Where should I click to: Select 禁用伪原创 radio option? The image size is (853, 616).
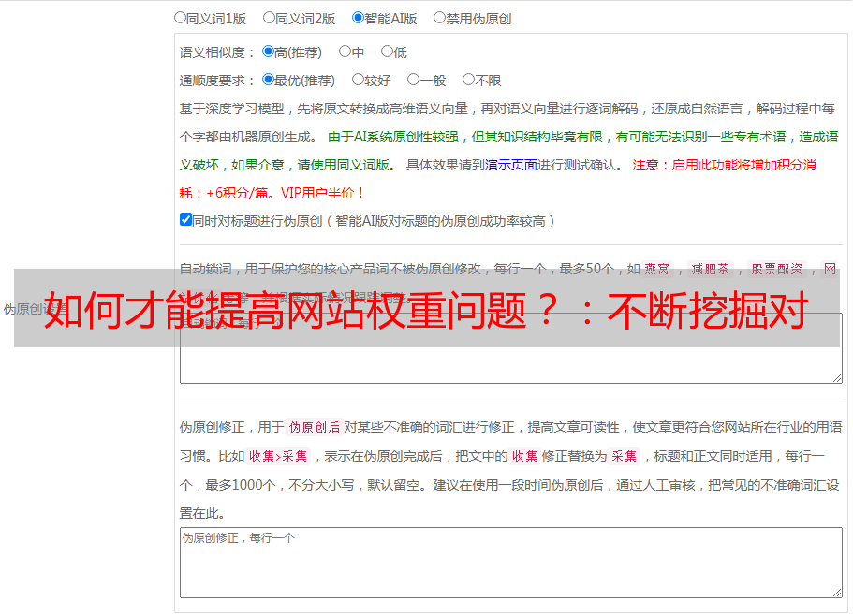pos(439,18)
